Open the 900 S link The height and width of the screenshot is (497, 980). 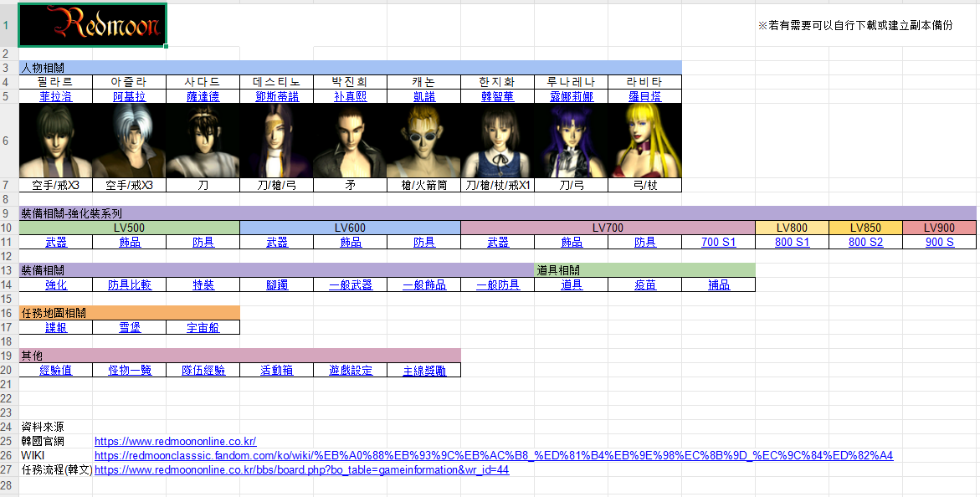(939, 243)
